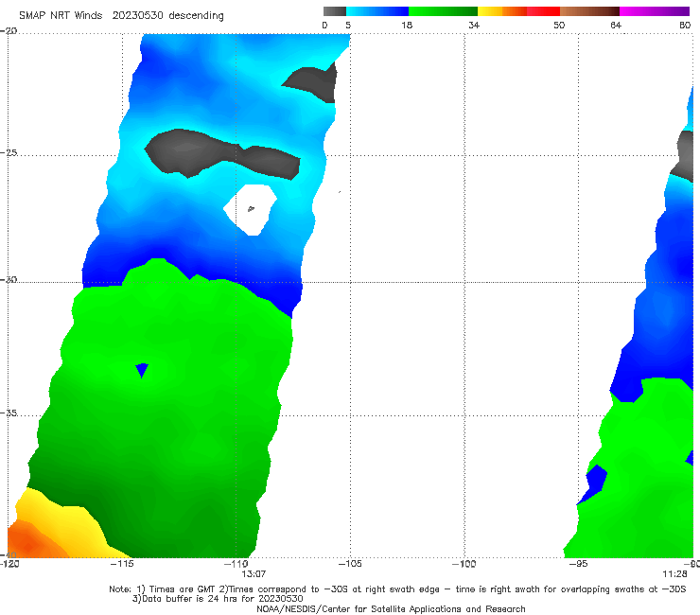This screenshot has width=700, height=615.
Task: Click the swath time '11:28'
Action: pyautogui.click(x=674, y=573)
